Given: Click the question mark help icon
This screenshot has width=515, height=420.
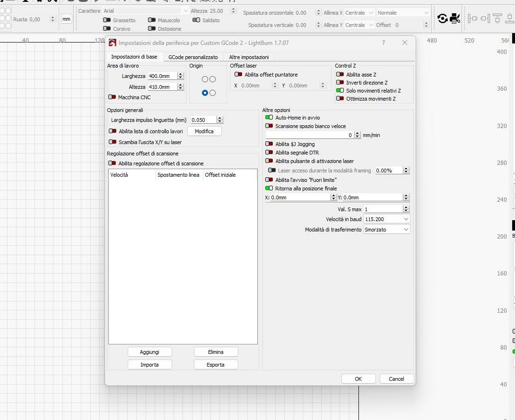Looking at the screenshot, I should point(383,43).
